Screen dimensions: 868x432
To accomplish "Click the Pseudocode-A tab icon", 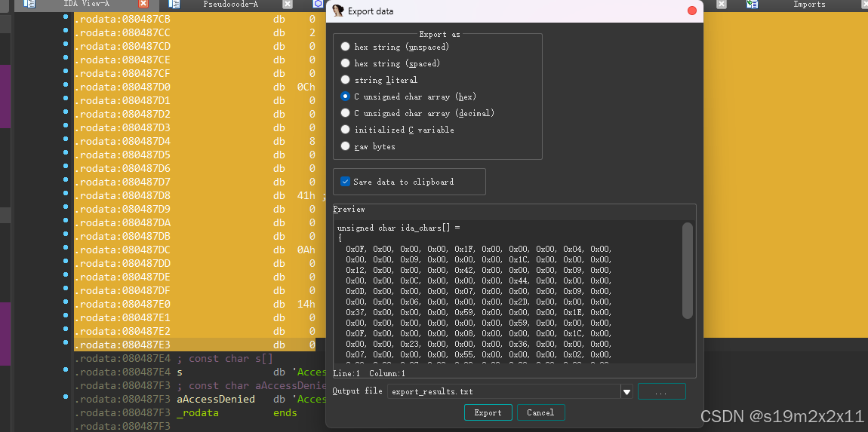I will click(x=174, y=5).
